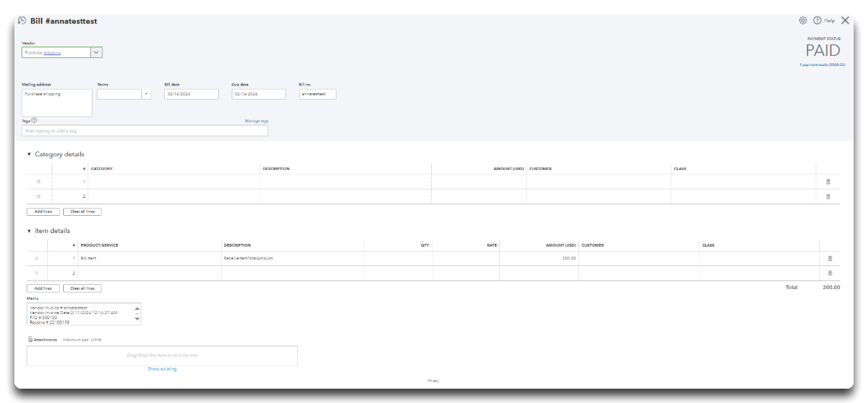Click the Bill date field

192,94
